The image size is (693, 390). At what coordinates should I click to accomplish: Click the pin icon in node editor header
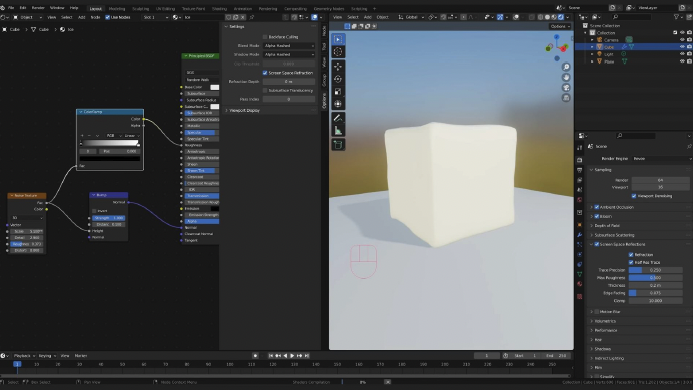point(252,17)
